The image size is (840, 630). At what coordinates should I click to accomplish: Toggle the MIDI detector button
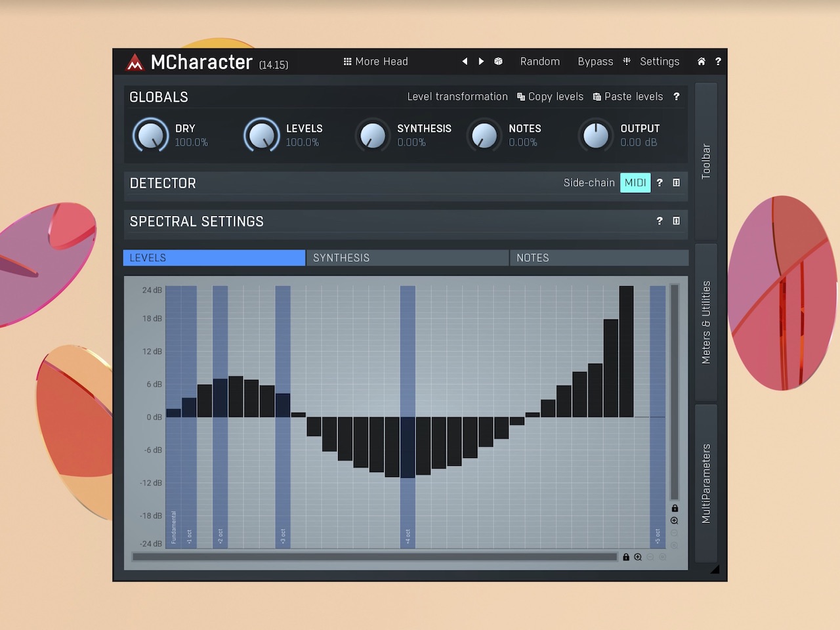pyautogui.click(x=635, y=182)
